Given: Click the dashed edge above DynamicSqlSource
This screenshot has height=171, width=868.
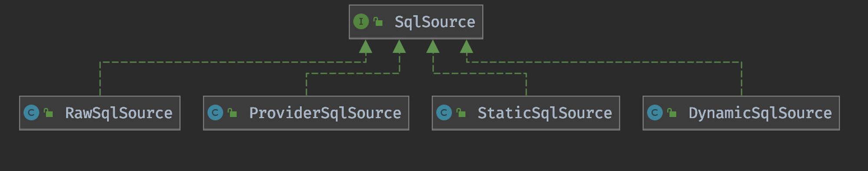Looking at the screenshot, I should 741,79.
